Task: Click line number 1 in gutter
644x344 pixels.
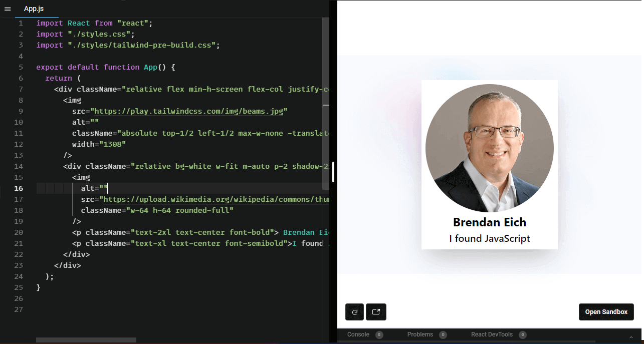Action: [21, 23]
